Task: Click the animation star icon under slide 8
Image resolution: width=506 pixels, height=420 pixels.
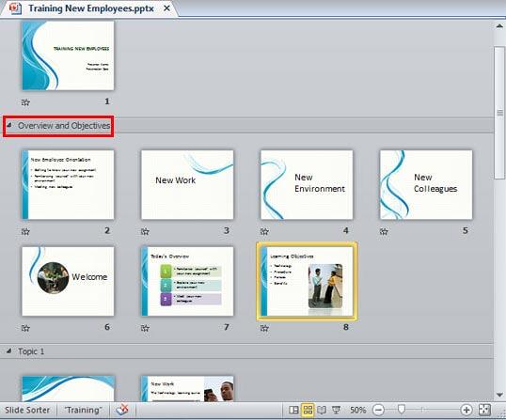Action: (264, 328)
